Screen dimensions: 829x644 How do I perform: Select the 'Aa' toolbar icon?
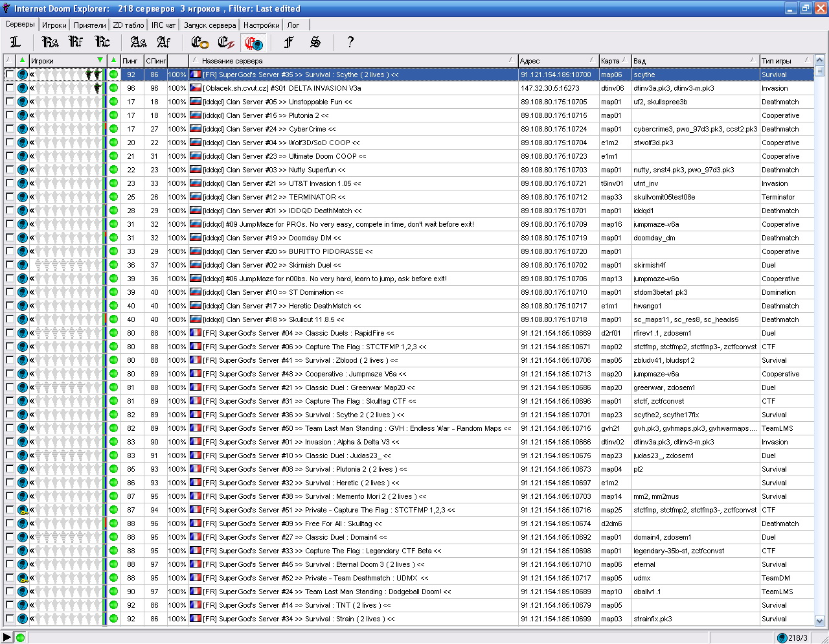[x=138, y=42]
